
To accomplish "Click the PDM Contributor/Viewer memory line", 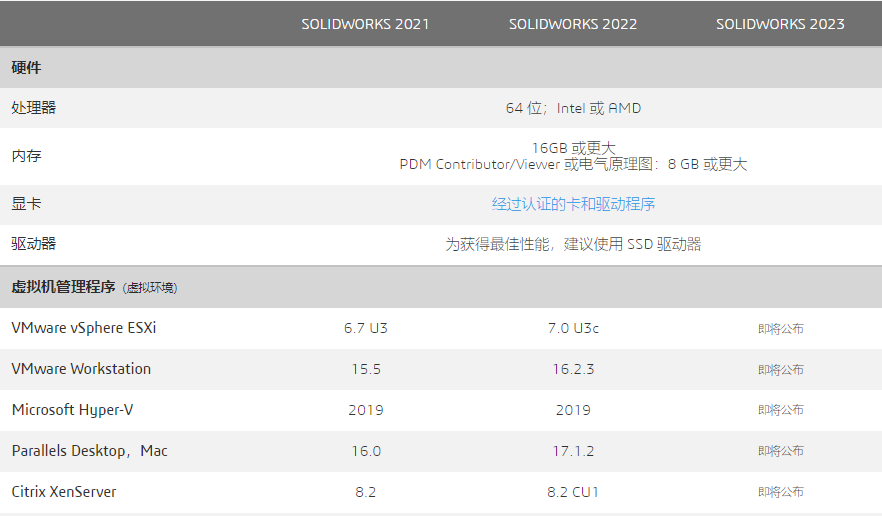I will (573, 164).
